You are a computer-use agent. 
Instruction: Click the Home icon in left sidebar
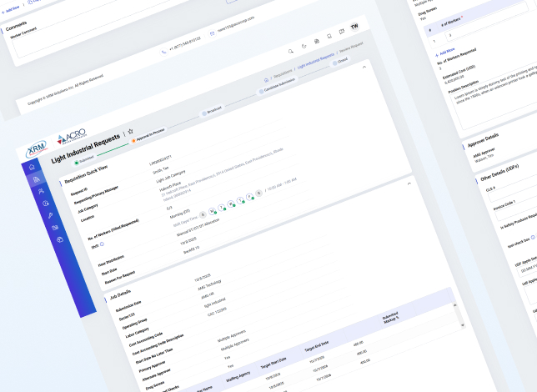point(33,167)
